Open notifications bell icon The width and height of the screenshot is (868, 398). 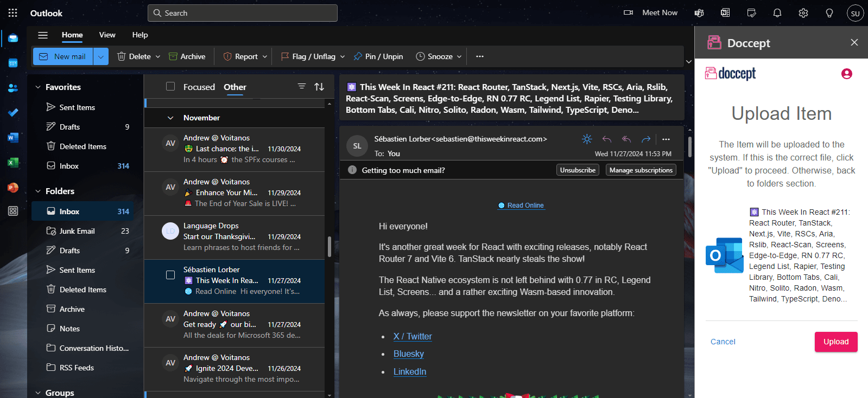coord(777,13)
